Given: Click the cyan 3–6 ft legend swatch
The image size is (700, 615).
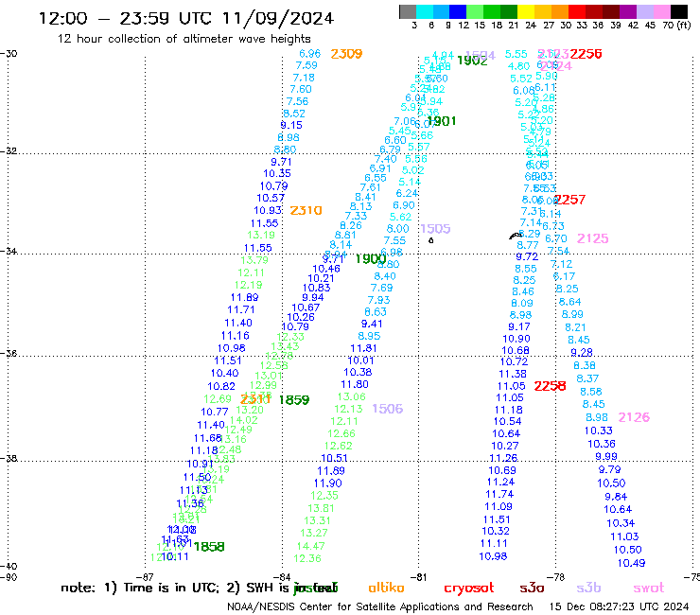Looking at the screenshot, I should tap(425, 11).
